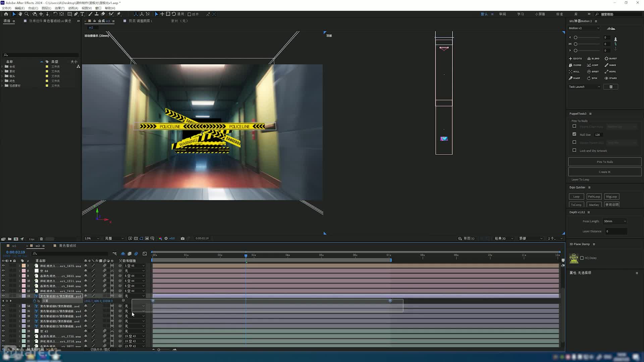Toggle the motion blur enable icon in timeline

pos(136,254)
